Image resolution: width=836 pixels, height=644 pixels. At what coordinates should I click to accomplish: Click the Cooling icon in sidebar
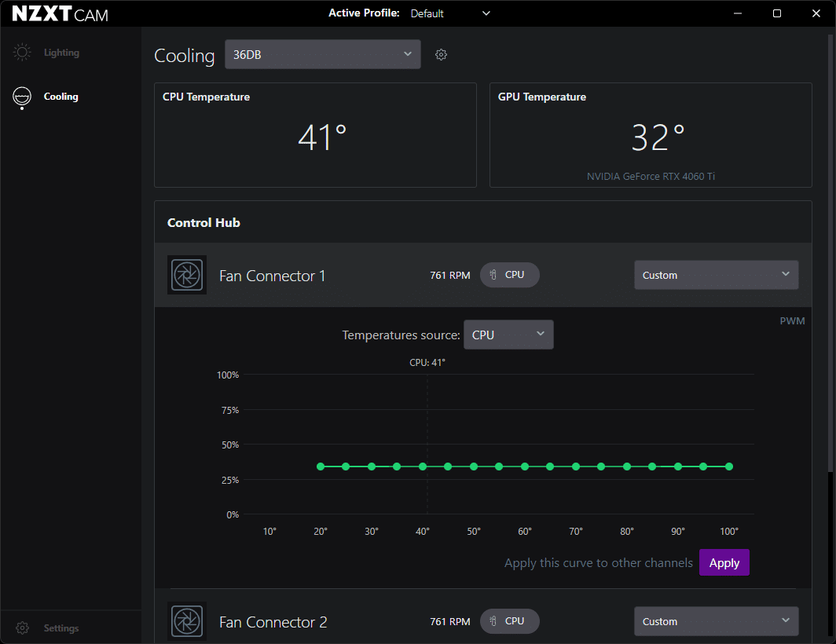point(22,97)
